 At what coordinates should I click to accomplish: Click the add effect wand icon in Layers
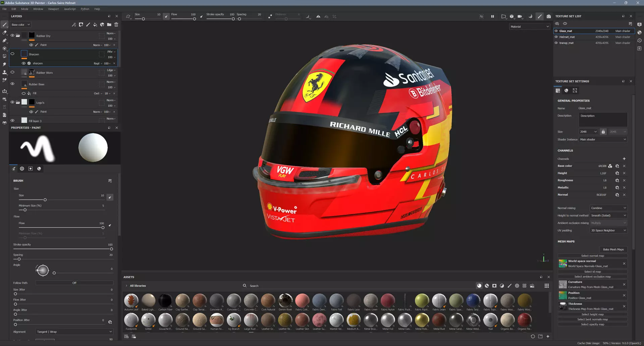74,24
